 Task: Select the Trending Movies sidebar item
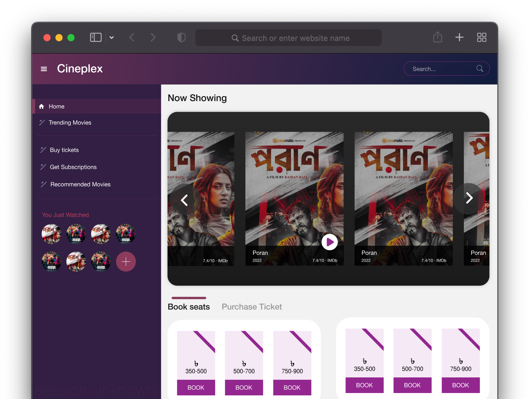[x=70, y=122]
